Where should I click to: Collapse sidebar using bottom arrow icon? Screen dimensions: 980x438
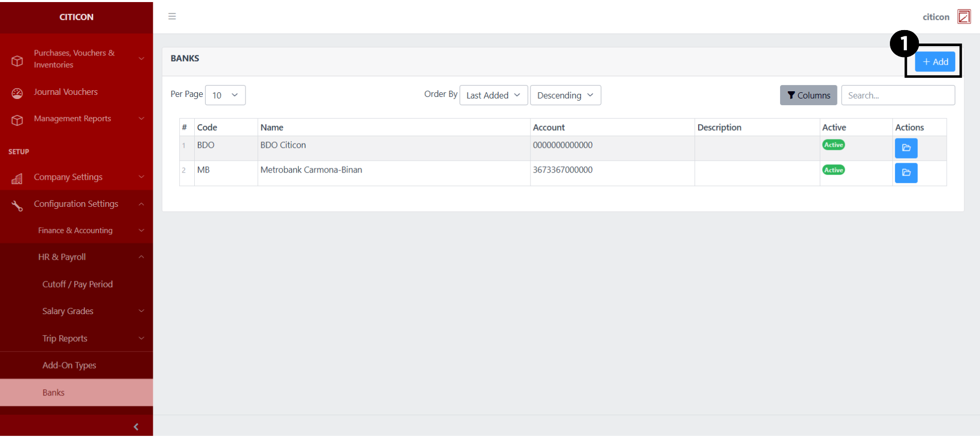point(136,427)
